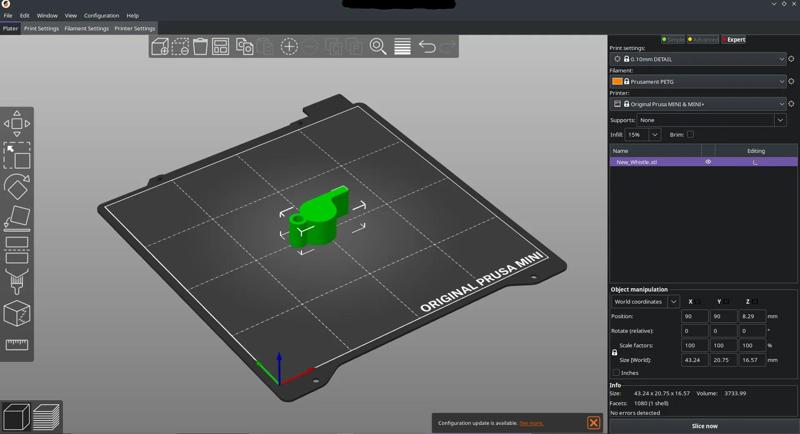Edit Print settings preset gear icon

(791, 59)
